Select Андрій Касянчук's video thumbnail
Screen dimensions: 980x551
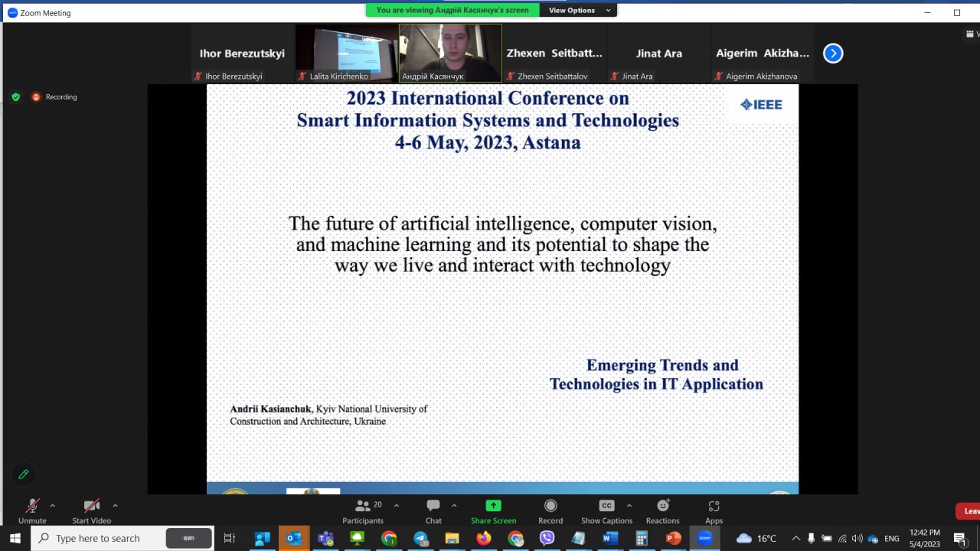450,52
